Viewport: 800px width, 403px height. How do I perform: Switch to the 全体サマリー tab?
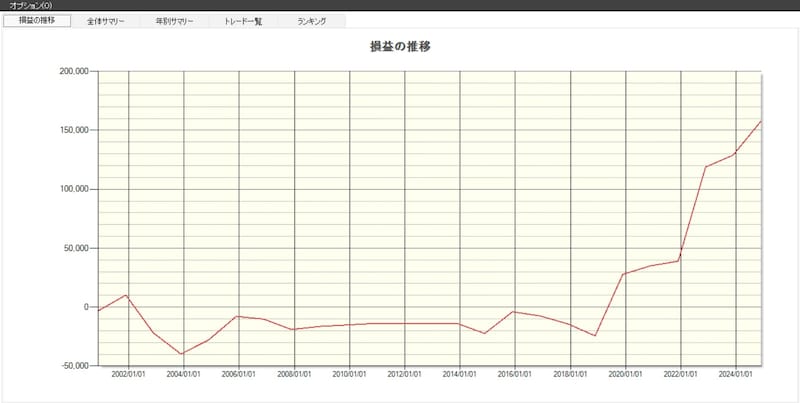tap(106, 21)
